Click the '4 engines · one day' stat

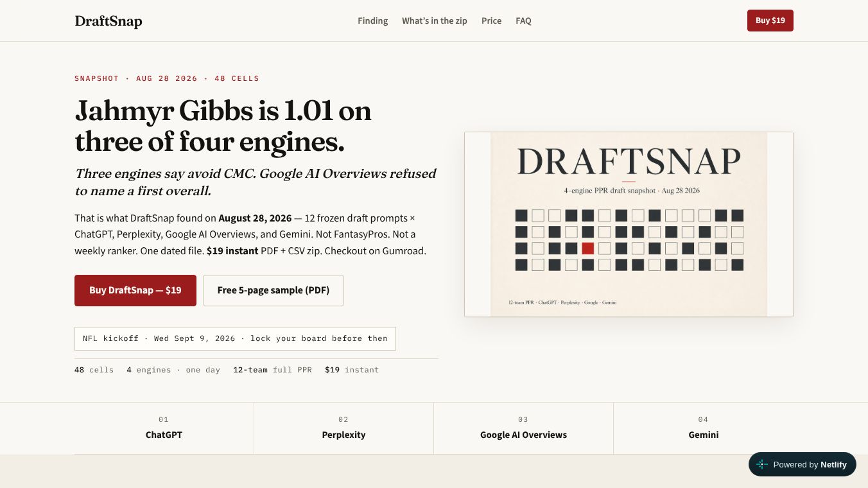pos(173,370)
